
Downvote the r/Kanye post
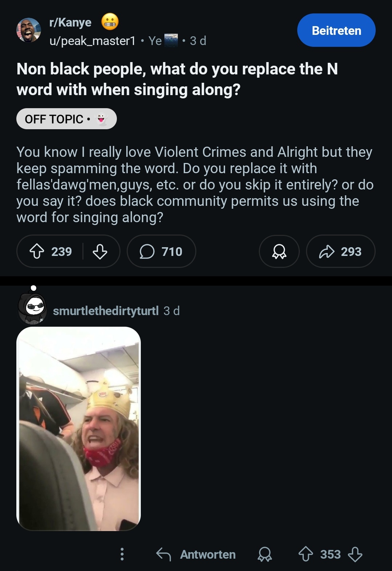(100, 251)
